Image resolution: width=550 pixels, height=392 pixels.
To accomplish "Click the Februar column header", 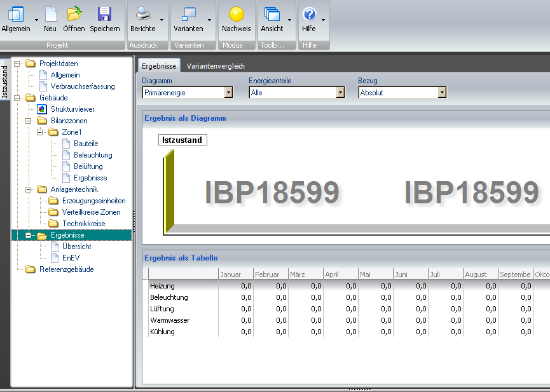I will click(271, 274).
